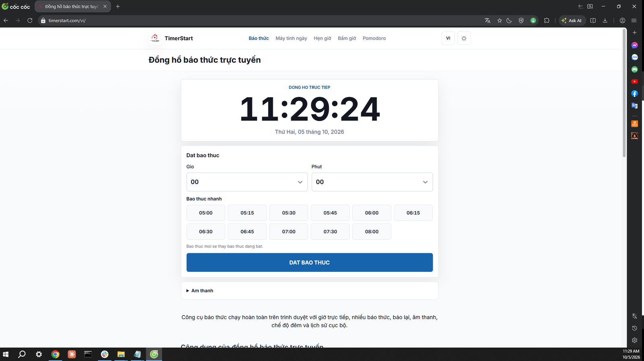Open the Máy tính ngày page

coord(291,38)
